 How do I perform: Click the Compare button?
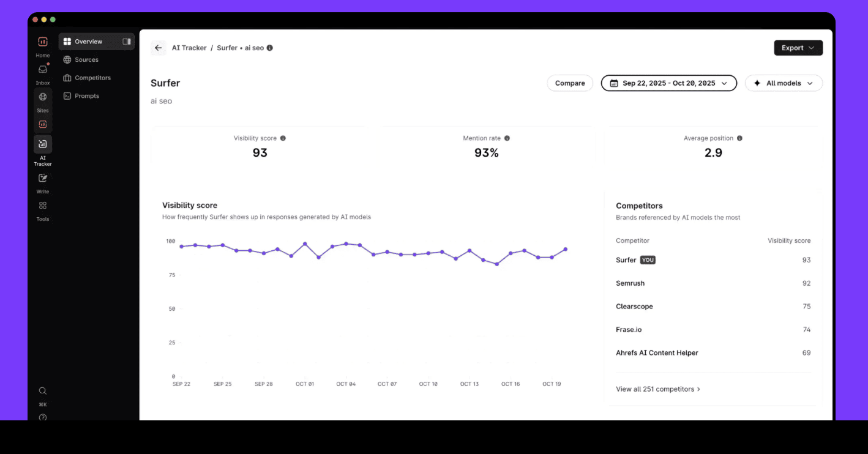click(570, 83)
